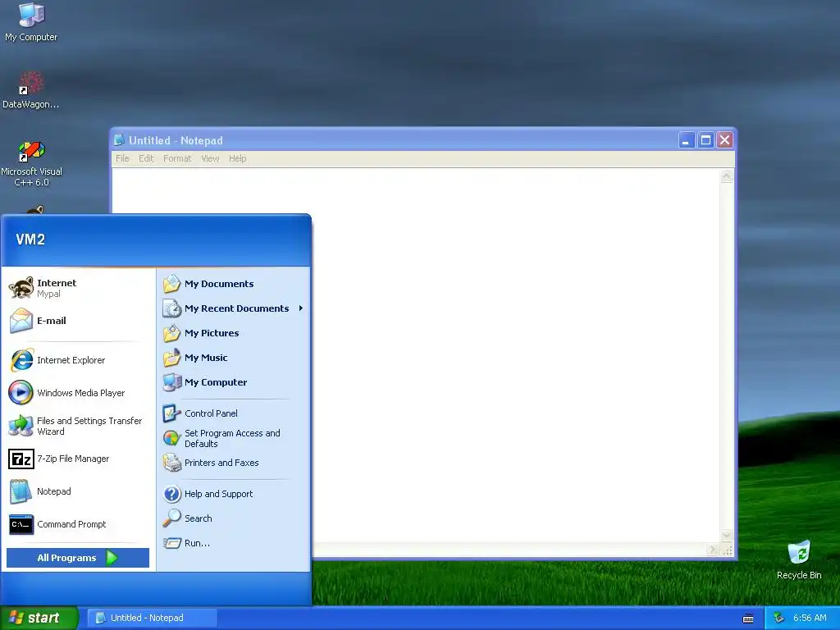Viewport: 840px width, 630px height.
Task: Maximize the Notepad window
Action: [705, 140]
